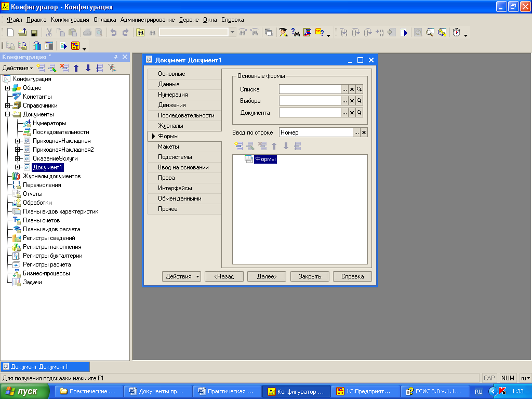Open the Сервис menu
This screenshot has width=532, height=399.
[189, 20]
